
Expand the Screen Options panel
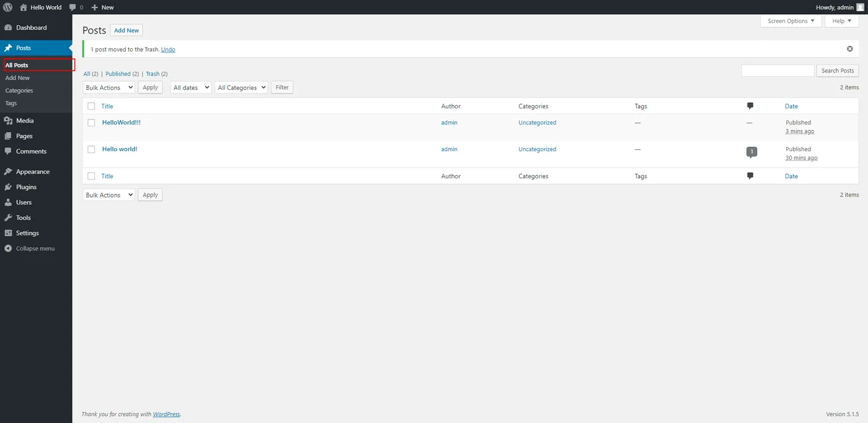tap(790, 21)
